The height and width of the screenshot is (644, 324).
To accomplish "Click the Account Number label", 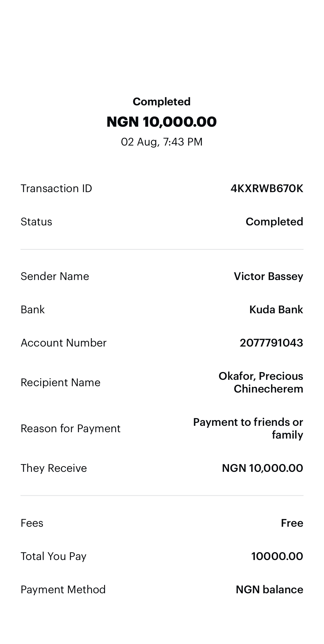I will point(63,343).
